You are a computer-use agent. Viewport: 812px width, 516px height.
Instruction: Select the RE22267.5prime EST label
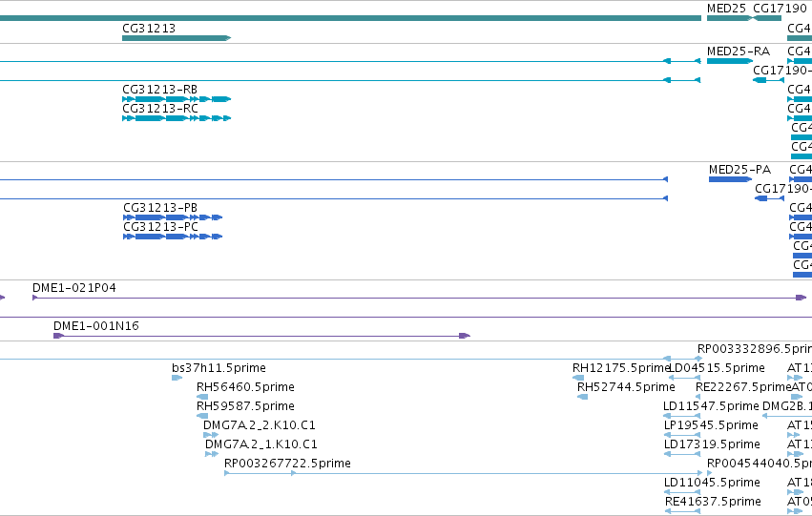point(743,387)
